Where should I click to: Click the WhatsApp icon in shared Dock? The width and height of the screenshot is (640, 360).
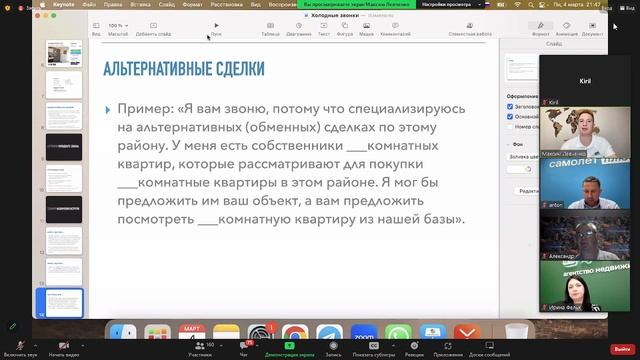(x=398, y=332)
